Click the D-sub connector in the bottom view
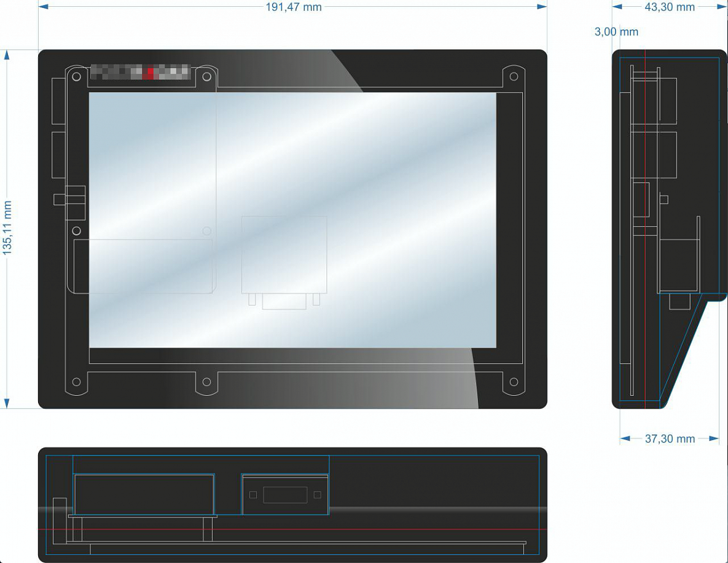 pos(285,495)
